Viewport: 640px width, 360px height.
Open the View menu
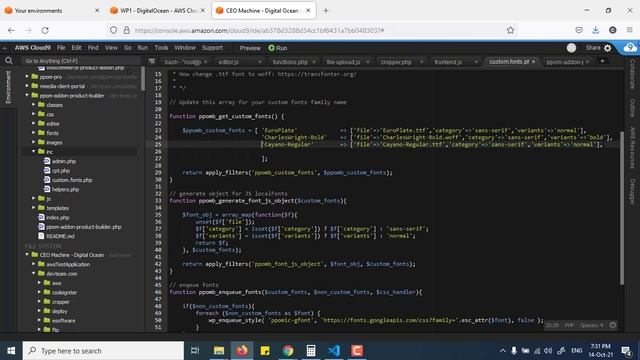111,48
